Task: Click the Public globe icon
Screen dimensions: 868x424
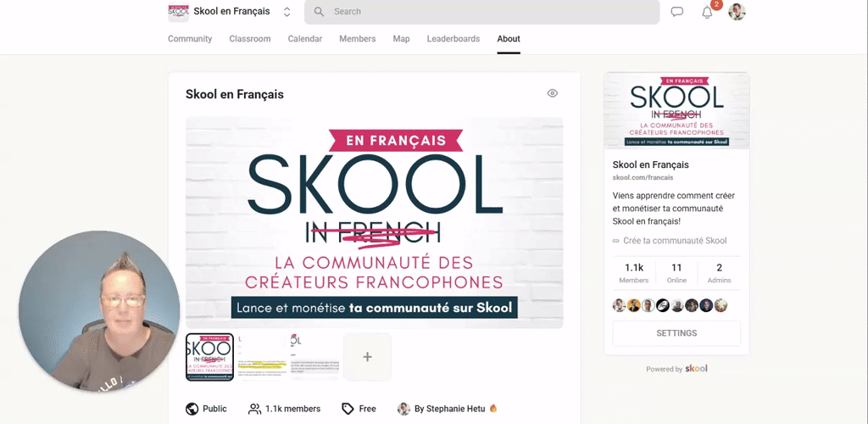Action: pyautogui.click(x=192, y=409)
